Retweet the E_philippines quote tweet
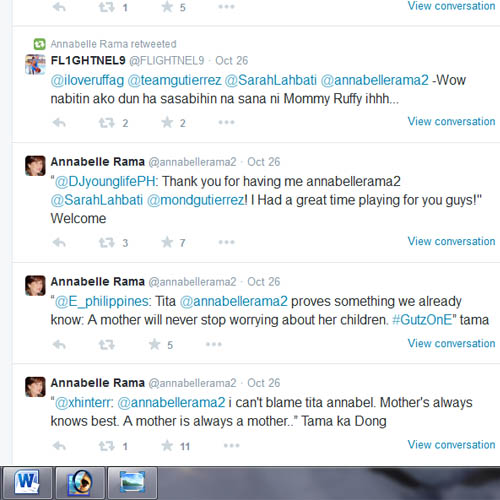The image size is (500, 500). [x=107, y=344]
